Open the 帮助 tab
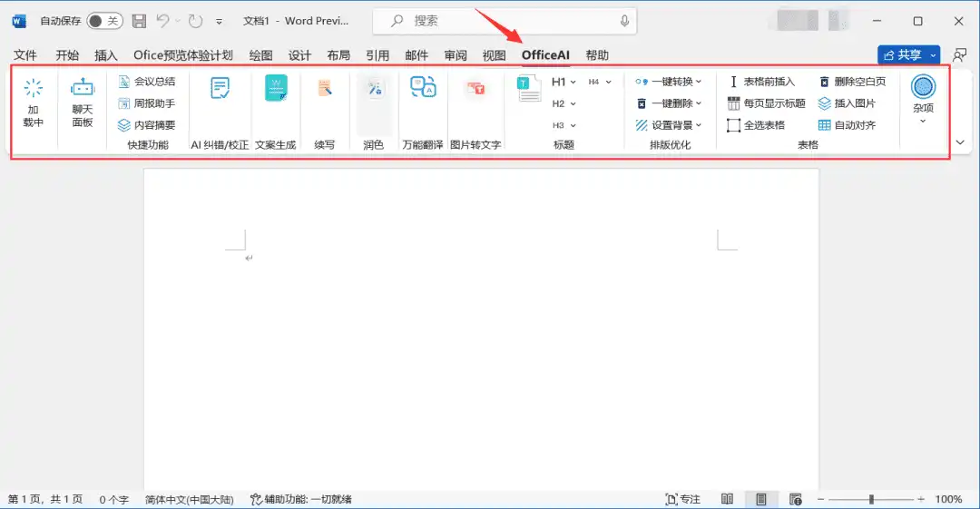This screenshot has height=509, width=980. tap(597, 55)
